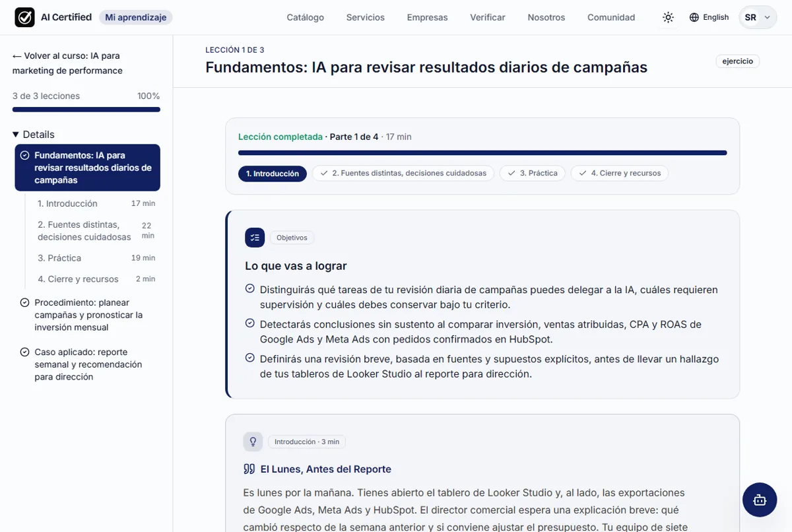Open lesson 'Caso aplicado: reporte semanal'
Screen dimensions: 792x532
[x=87, y=364]
